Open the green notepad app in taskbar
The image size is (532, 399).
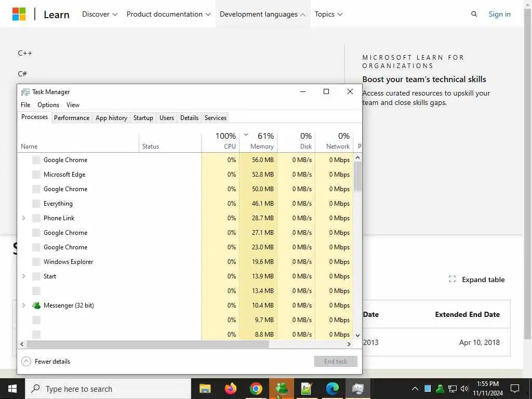click(307, 389)
